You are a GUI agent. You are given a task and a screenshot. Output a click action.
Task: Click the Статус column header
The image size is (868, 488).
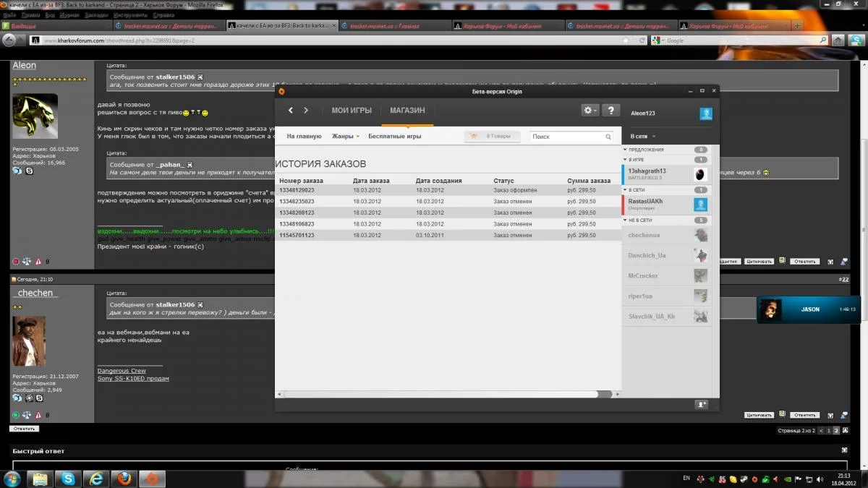[503, 181]
